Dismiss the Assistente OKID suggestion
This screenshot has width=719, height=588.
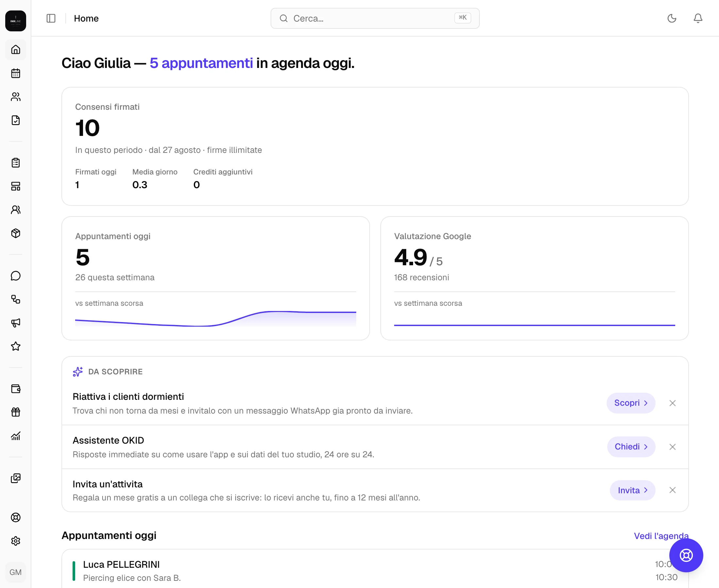pos(673,447)
